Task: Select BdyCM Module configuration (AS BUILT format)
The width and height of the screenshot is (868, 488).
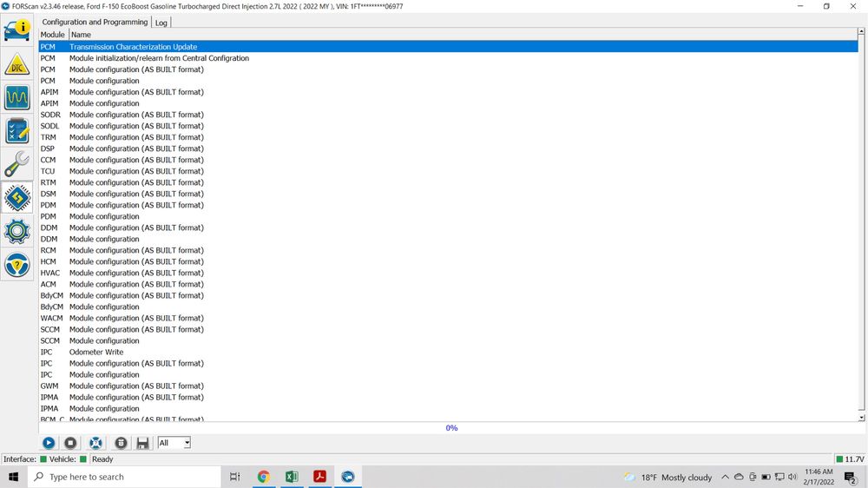Action: click(449, 295)
